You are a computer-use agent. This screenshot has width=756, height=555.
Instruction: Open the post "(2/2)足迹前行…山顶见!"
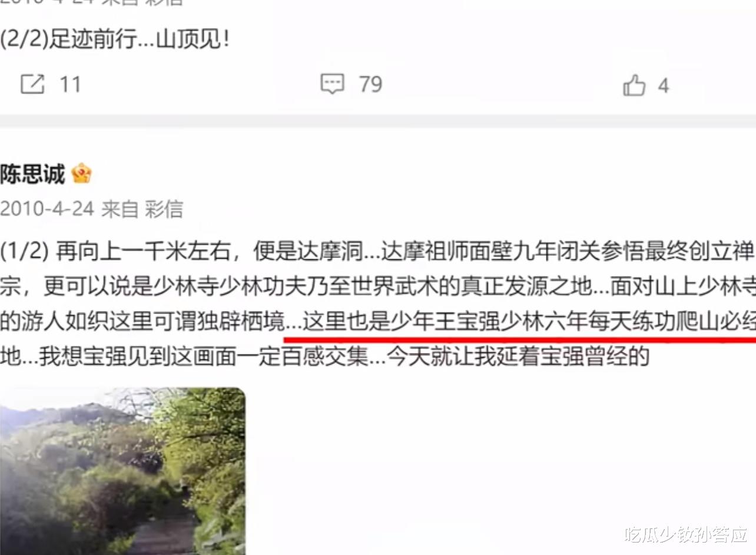tap(115, 41)
